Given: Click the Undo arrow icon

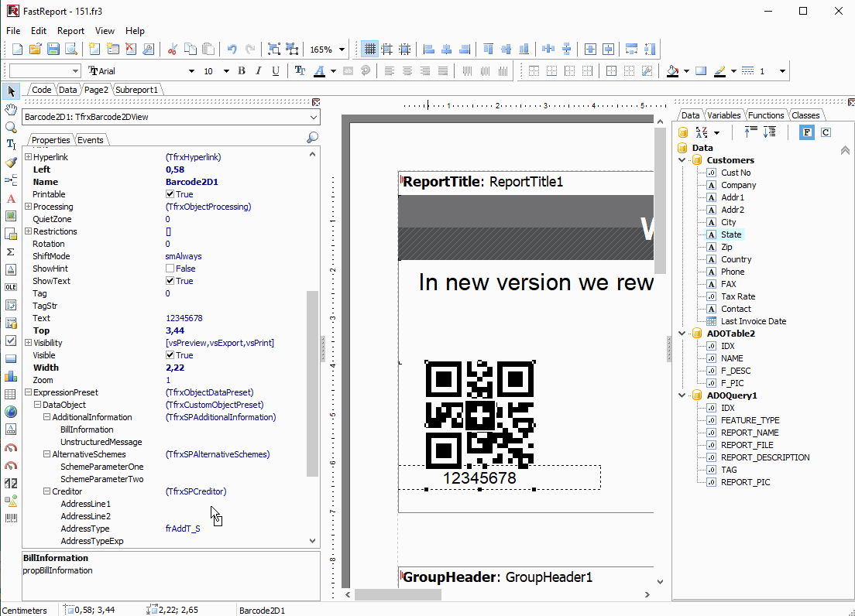Looking at the screenshot, I should [x=232, y=49].
